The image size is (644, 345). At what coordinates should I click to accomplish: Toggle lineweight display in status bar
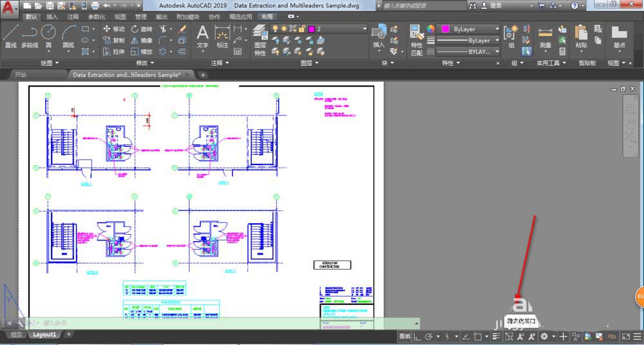[497, 337]
